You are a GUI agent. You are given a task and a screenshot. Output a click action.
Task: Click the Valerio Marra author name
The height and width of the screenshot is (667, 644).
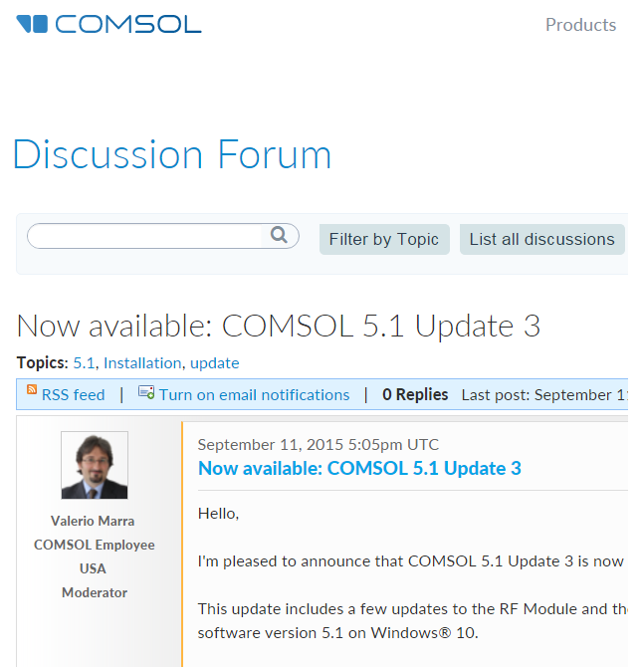pyautogui.click(x=93, y=521)
